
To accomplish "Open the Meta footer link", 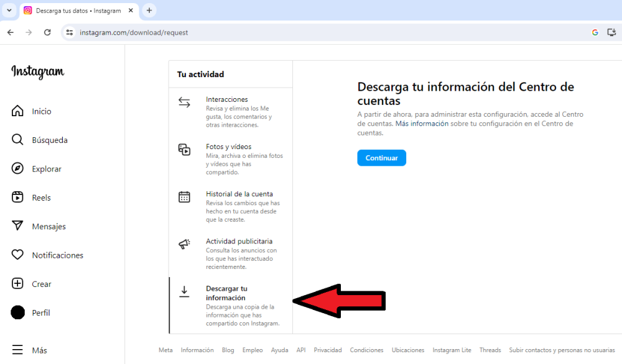I will click(x=165, y=350).
